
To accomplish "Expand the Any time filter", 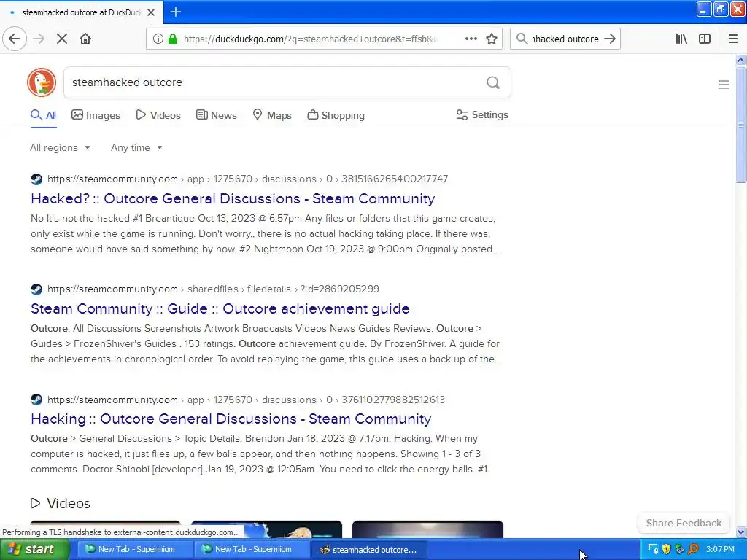I will [136, 147].
